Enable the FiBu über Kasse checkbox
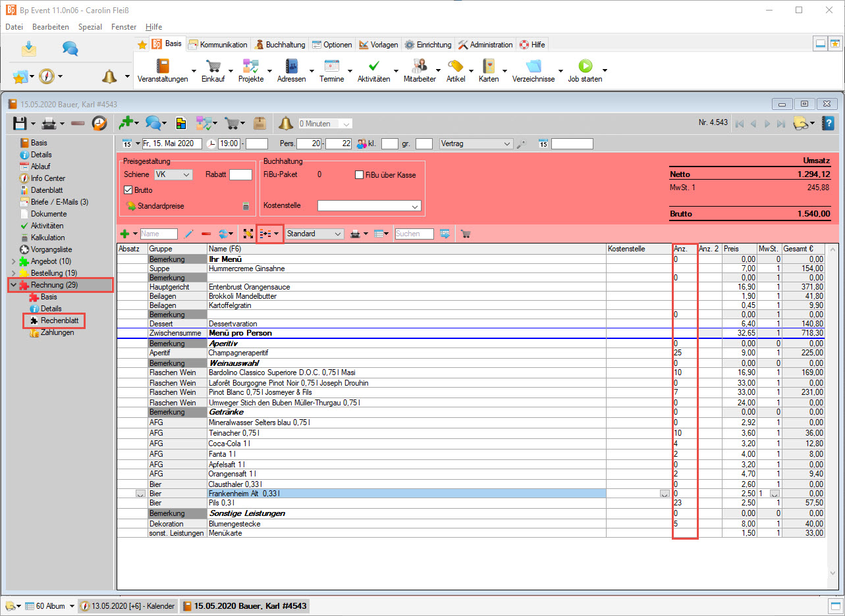This screenshot has height=616, width=845. [359, 175]
